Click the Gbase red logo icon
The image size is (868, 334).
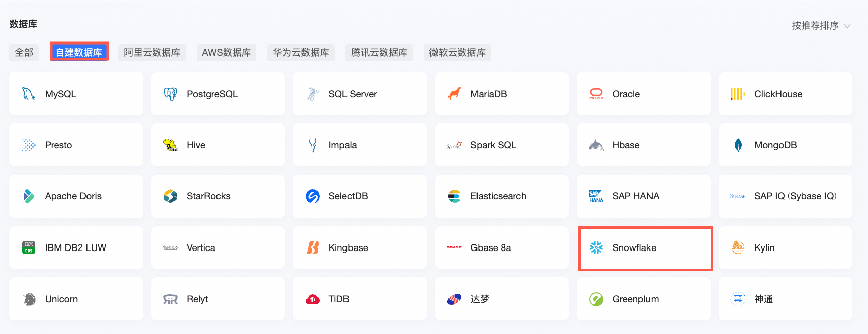454,247
